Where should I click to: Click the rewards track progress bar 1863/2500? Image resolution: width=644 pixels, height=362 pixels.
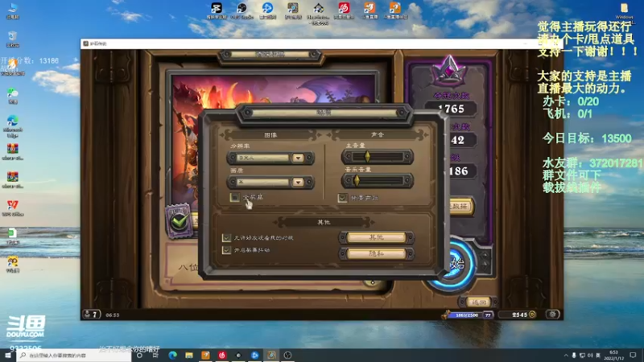(x=467, y=315)
